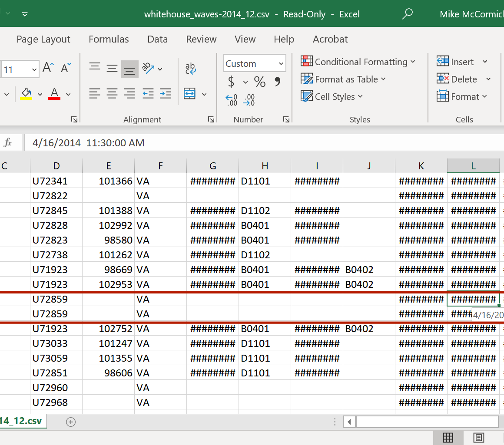Apply Accounting Number Format dollar icon

231,82
